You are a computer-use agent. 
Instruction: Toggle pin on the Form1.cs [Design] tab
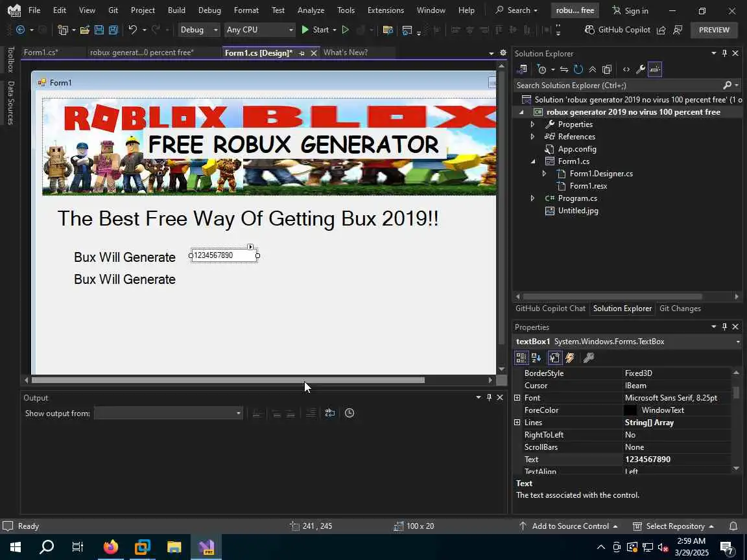pyautogui.click(x=302, y=53)
